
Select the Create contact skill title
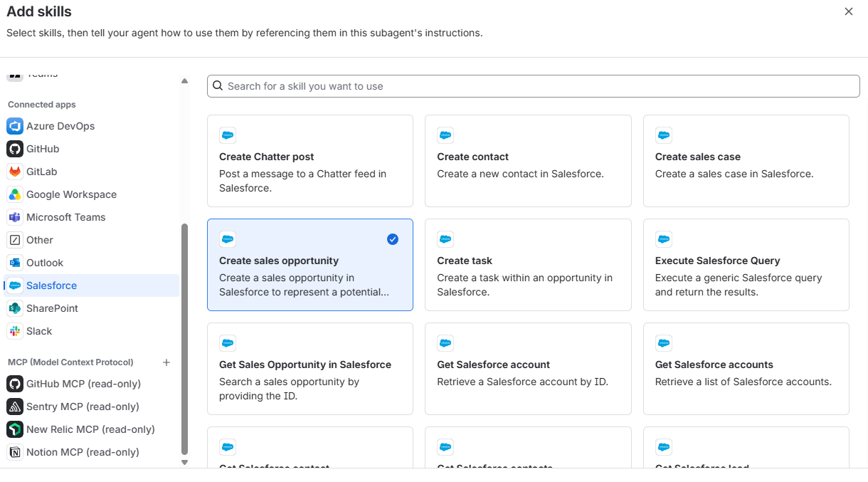pos(473,157)
